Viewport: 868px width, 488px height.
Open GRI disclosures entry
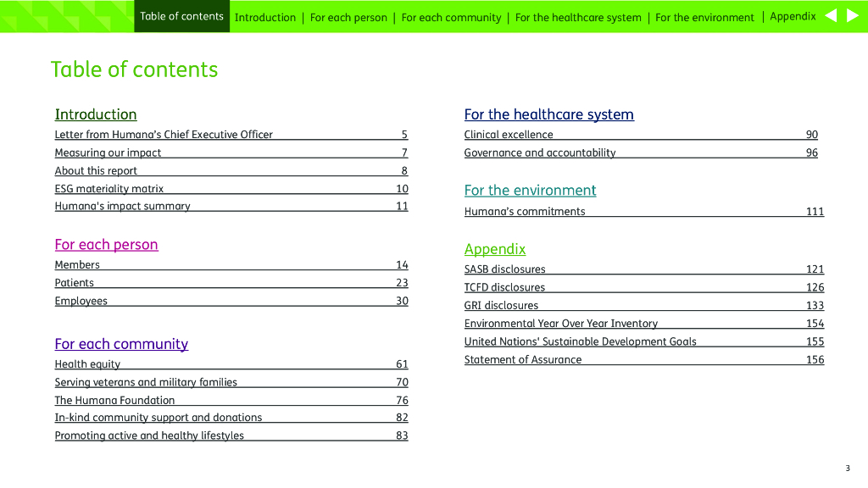click(644, 305)
